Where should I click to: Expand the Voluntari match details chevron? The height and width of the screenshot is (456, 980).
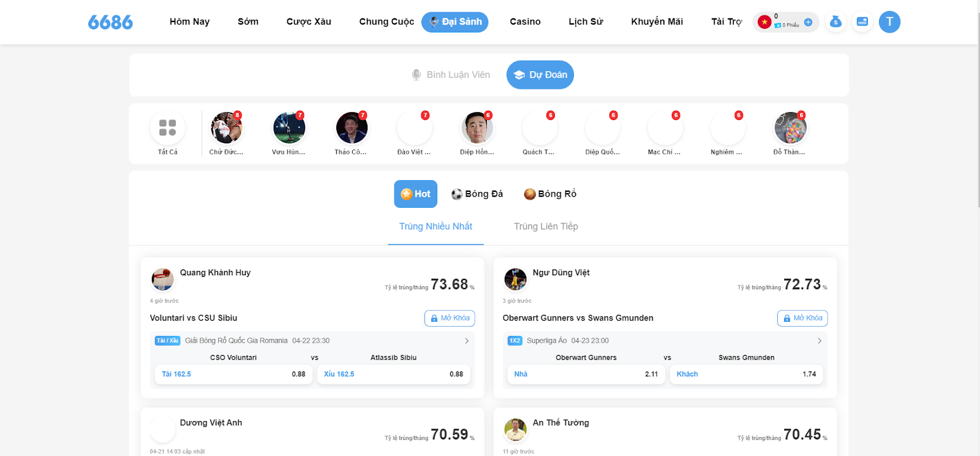pos(467,341)
